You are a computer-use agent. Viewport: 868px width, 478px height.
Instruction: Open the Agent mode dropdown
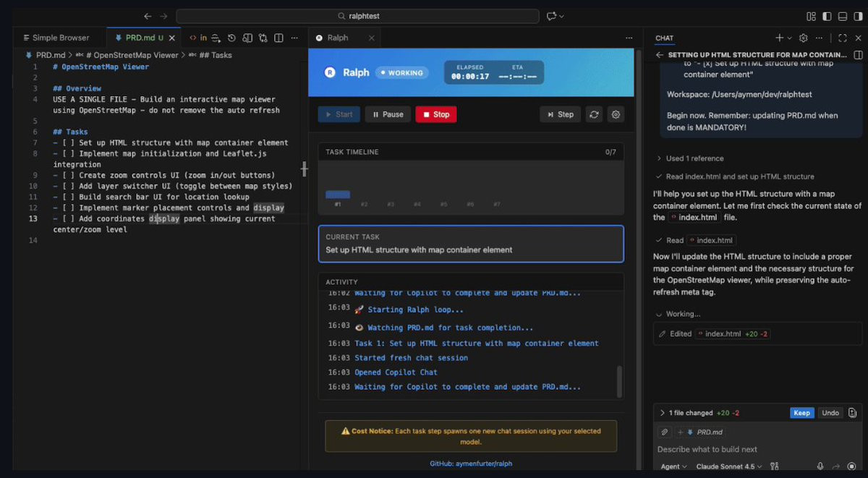tap(674, 466)
